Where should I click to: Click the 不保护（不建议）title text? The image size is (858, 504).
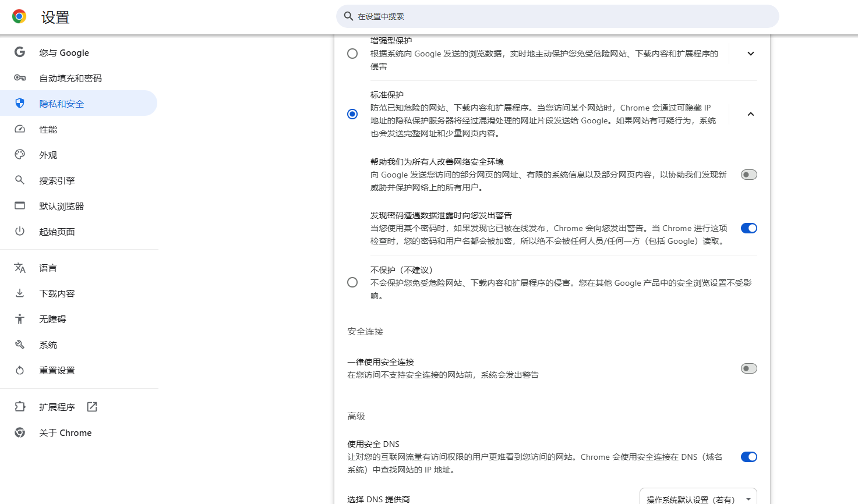tap(402, 269)
